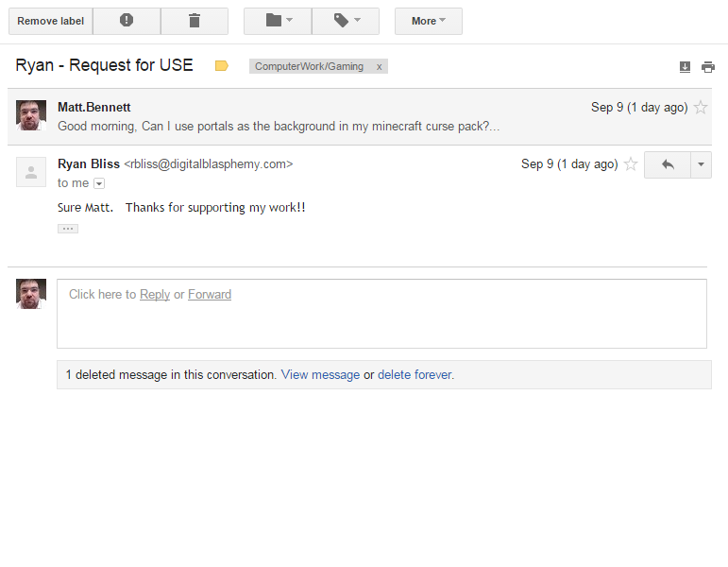This screenshot has height=567, width=728.
Task: Click the print all icon
Action: pos(708,67)
